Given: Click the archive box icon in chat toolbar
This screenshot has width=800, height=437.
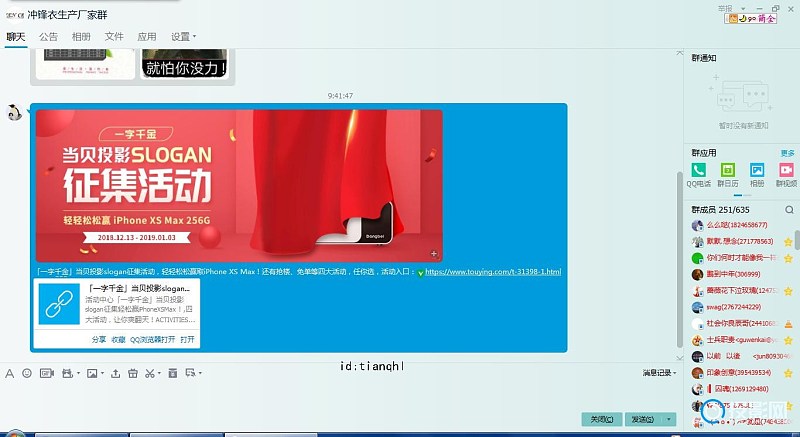Looking at the screenshot, I should pos(173,374).
